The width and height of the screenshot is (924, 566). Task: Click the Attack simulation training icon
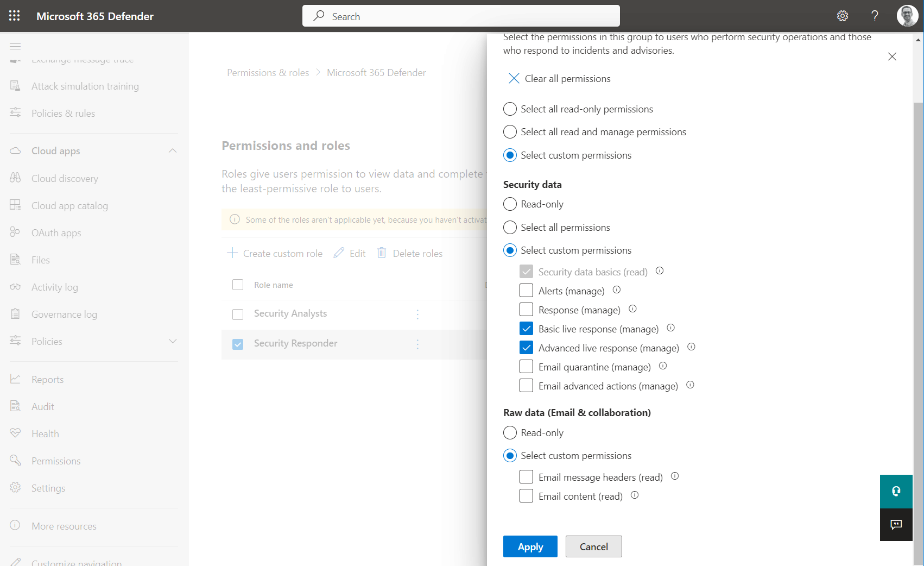tap(15, 86)
